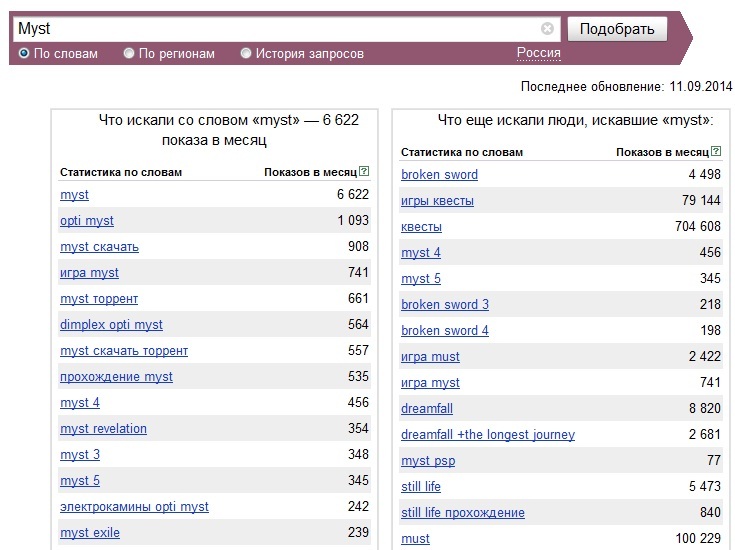Select the 'По регионам' radio button
The width and height of the screenshot is (735, 550).
(x=129, y=53)
